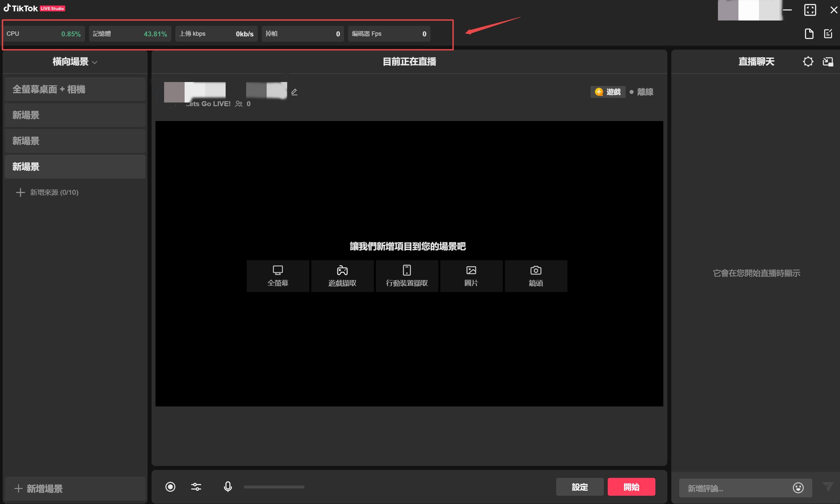This screenshot has height=504, width=840.
Task: Select the 全螢幕桌面 + 相機 scene
Action: click(75, 89)
